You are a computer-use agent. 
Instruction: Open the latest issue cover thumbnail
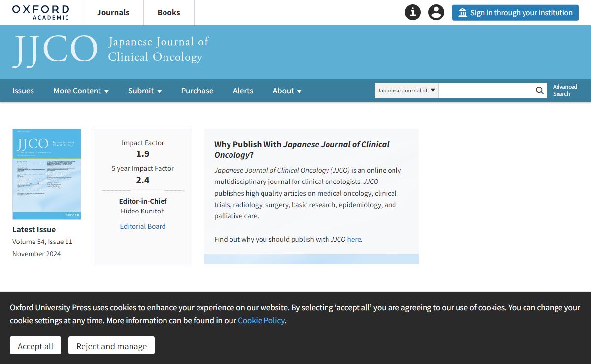[x=47, y=174]
